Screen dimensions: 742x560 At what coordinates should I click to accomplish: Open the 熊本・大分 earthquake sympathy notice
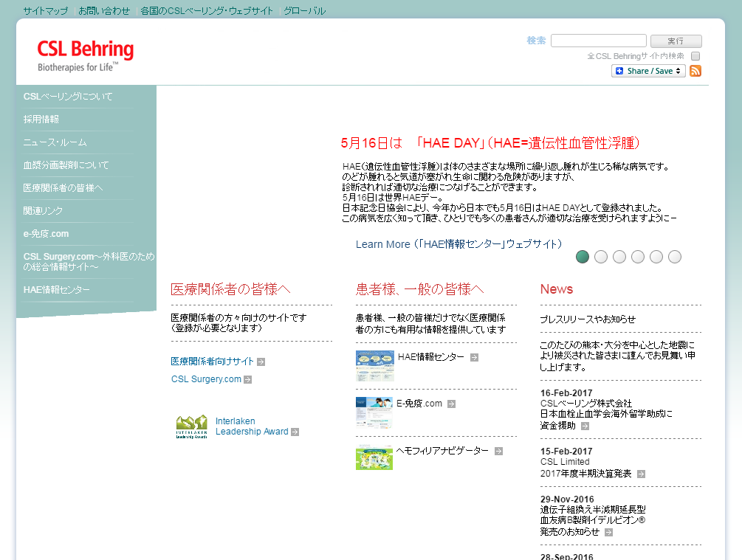coord(617,356)
